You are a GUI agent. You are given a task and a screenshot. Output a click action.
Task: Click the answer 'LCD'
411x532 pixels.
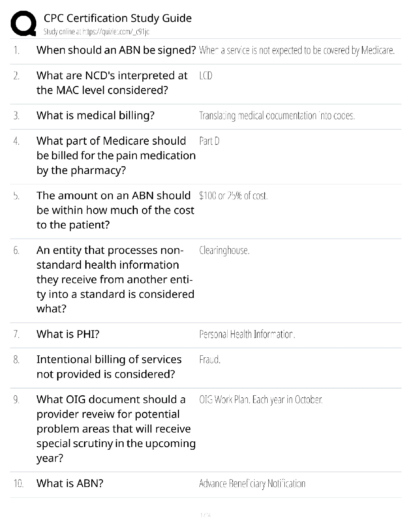[x=205, y=76]
